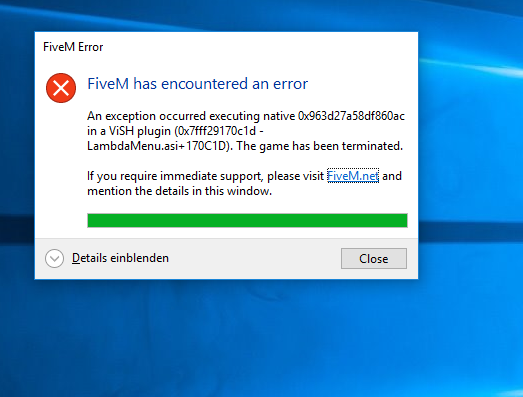
Task: Expand details with the circular chevron icon
Action: click(x=54, y=259)
